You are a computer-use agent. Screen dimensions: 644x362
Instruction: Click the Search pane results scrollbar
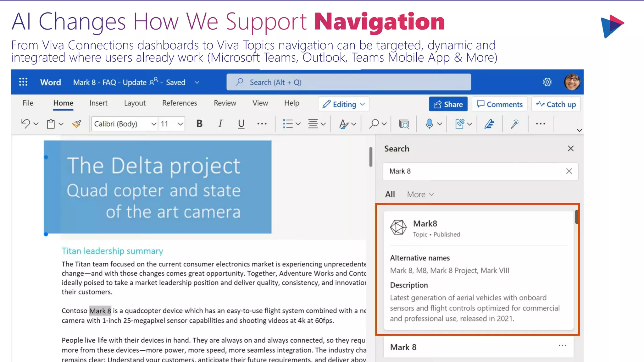pyautogui.click(x=577, y=217)
